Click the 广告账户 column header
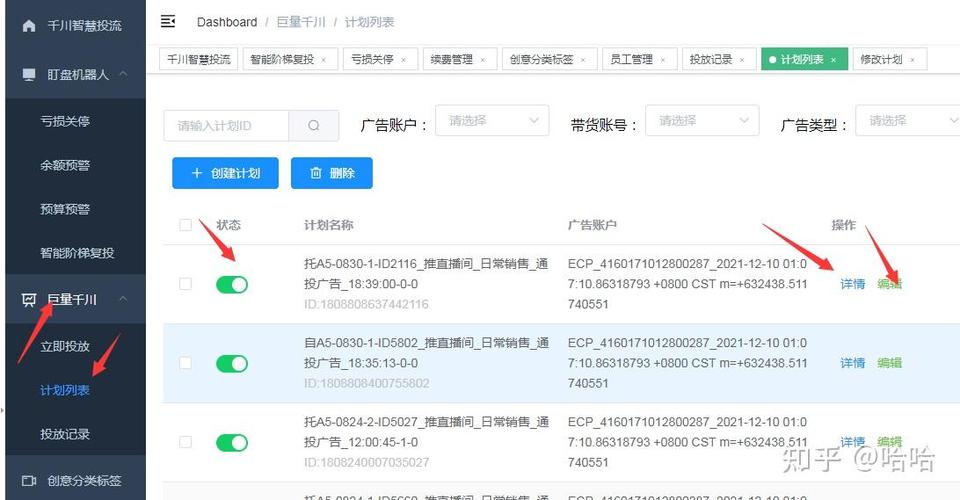The image size is (960, 500). coord(592,225)
